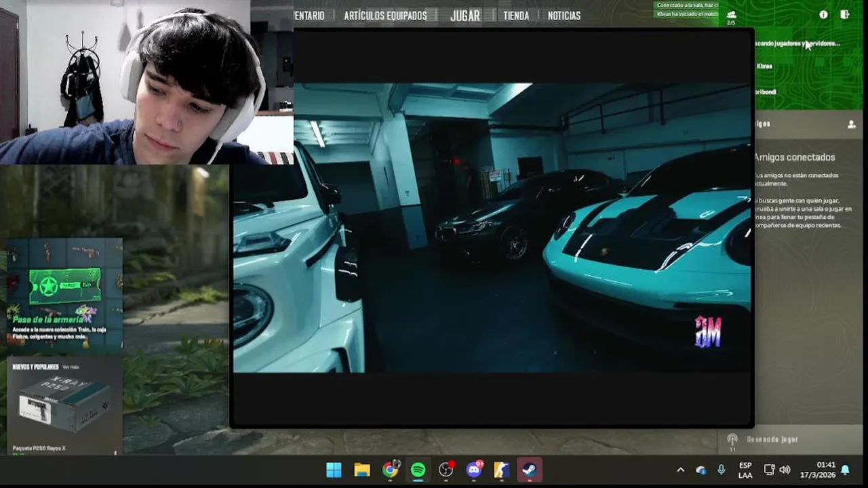The width and height of the screenshot is (868, 488).
Task: Show hidden system tray icons
Action: (x=680, y=470)
